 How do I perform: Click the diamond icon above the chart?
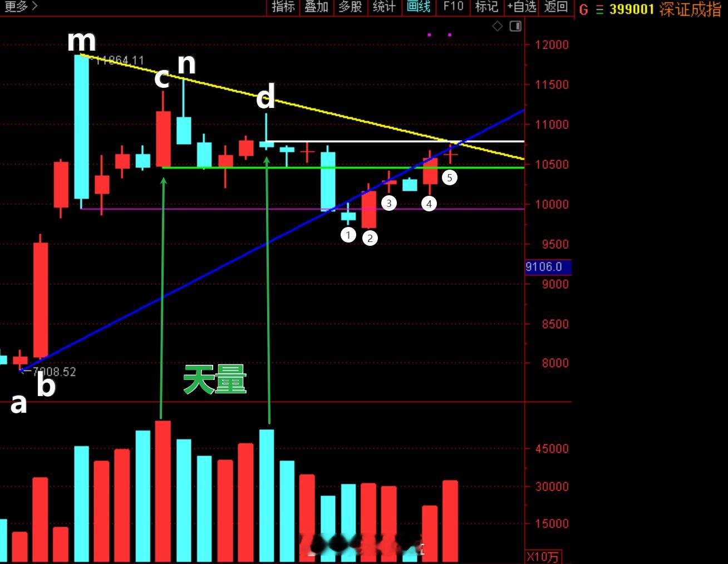498,26
